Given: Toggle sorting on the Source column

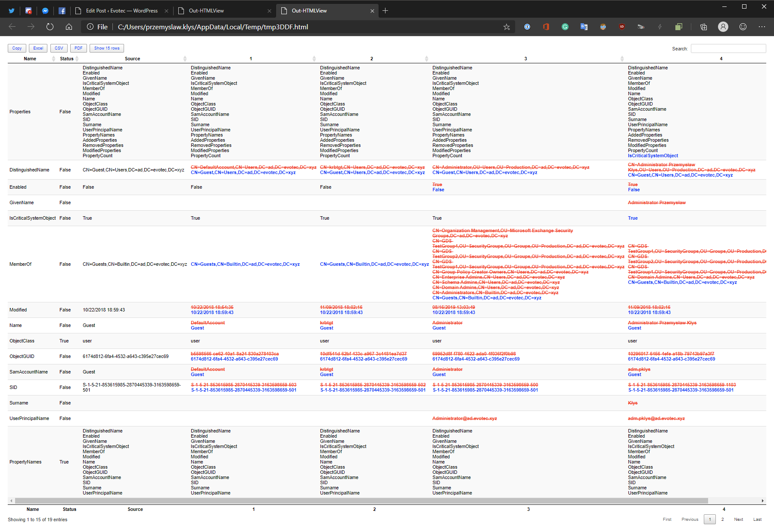Looking at the screenshot, I should [x=132, y=59].
